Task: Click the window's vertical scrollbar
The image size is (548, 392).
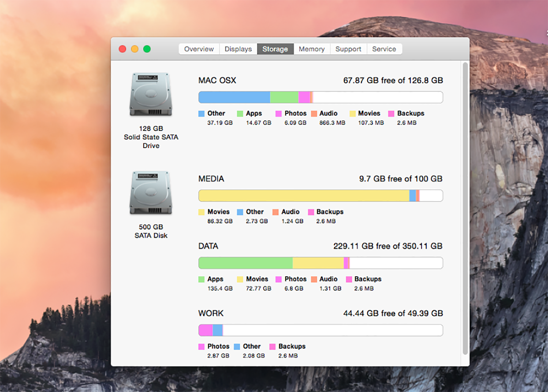Action: pos(465,208)
